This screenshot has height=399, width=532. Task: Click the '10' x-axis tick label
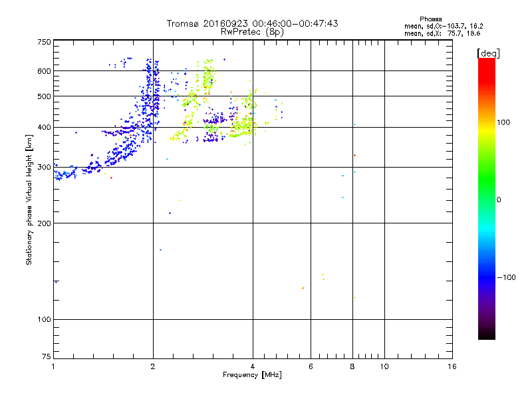tap(384, 366)
